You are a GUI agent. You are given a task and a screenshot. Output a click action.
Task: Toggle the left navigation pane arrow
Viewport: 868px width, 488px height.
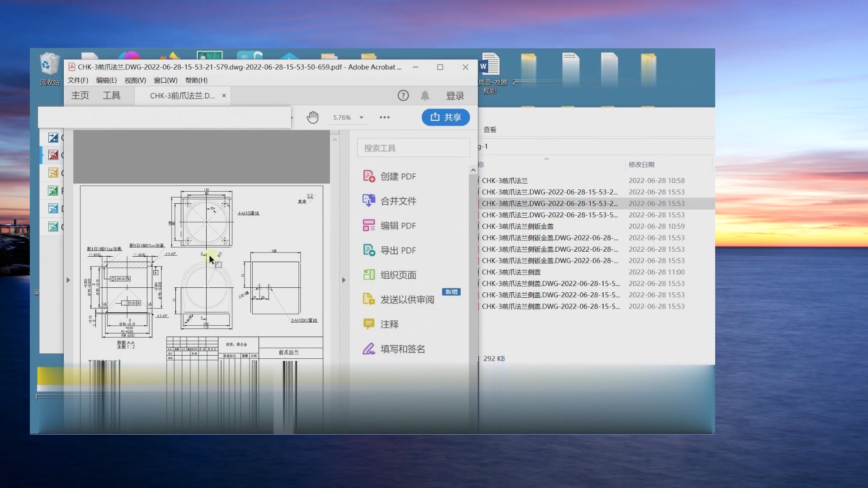point(68,280)
